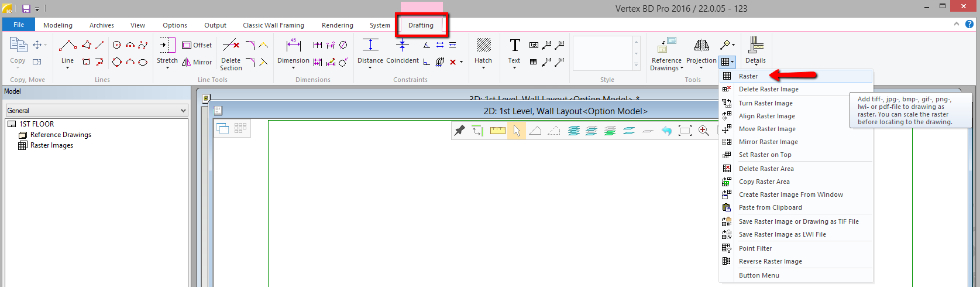
Task: Switch to the Modeling ribbon tab
Action: [58, 25]
